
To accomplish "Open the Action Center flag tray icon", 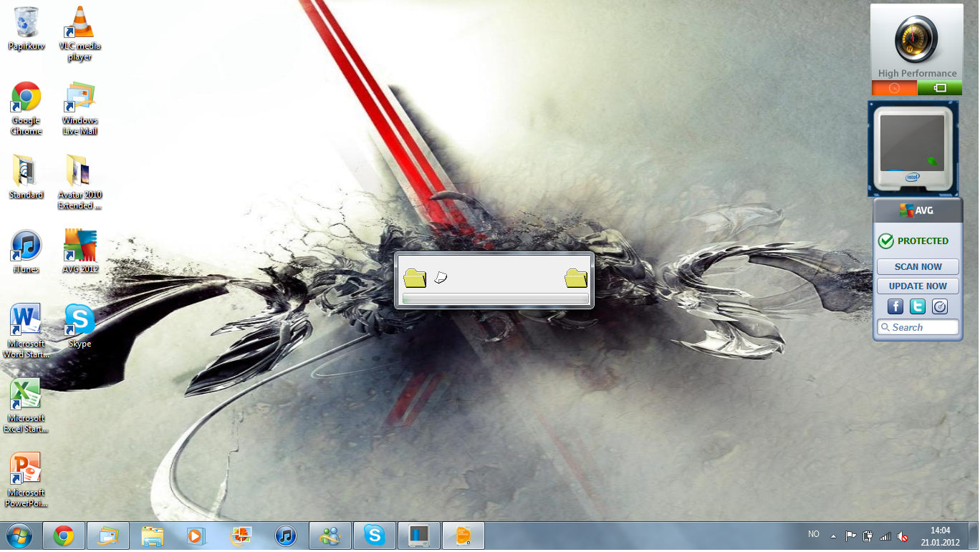I will point(850,536).
